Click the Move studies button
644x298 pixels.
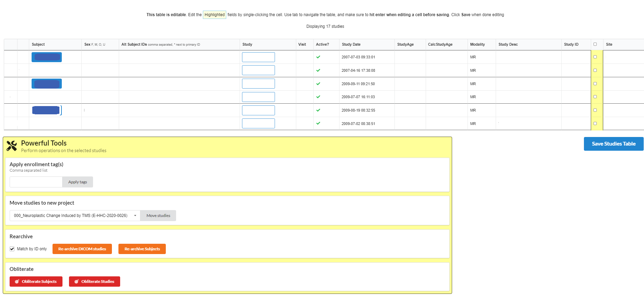158,216
